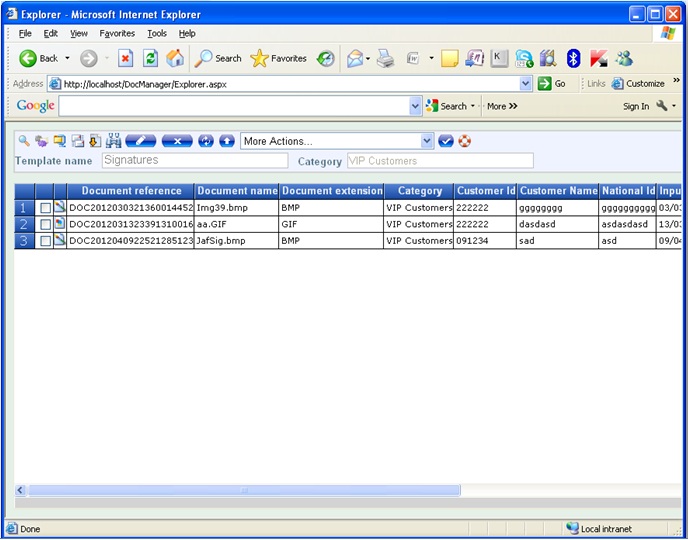This screenshot has height=540, width=688.
Task: Click the blue X delete button
Action: (x=177, y=141)
